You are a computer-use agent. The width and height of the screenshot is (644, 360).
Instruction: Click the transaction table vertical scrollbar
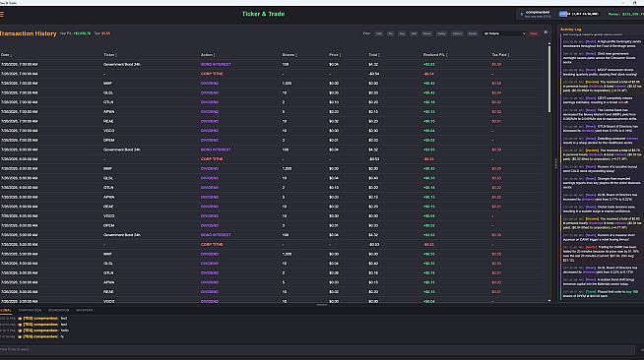(x=549, y=78)
